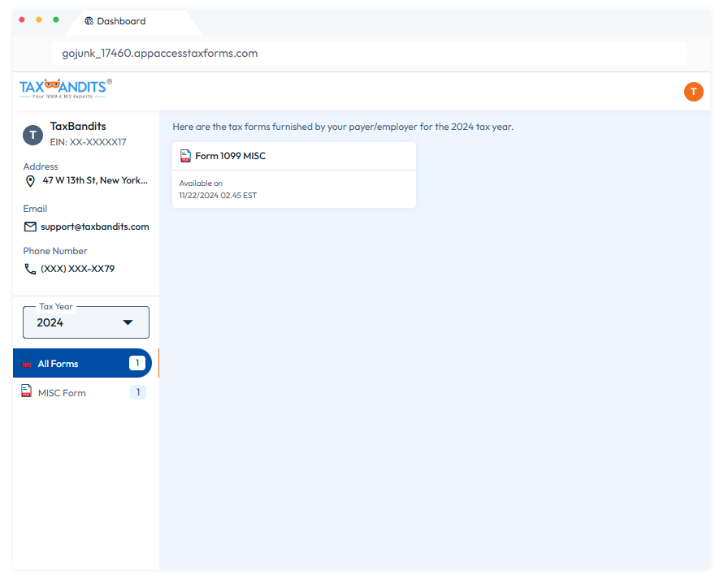Screen dimensions: 728x579
Task: Click the address location pin icon
Action: 31,181
